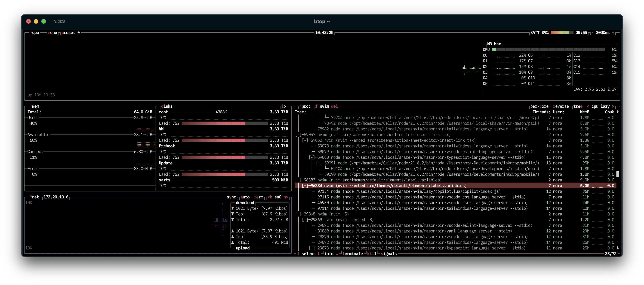Switch to previous network interface with <b

pyautogui.click(x=270, y=197)
